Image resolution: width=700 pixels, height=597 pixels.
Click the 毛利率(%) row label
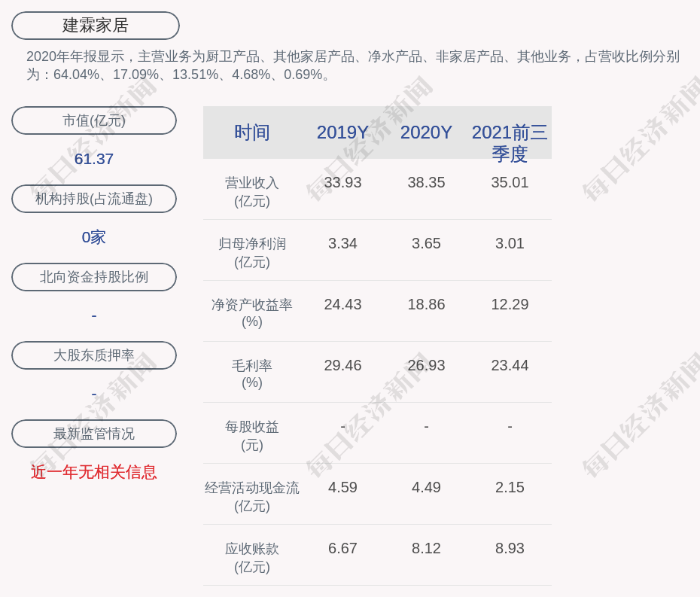point(252,374)
